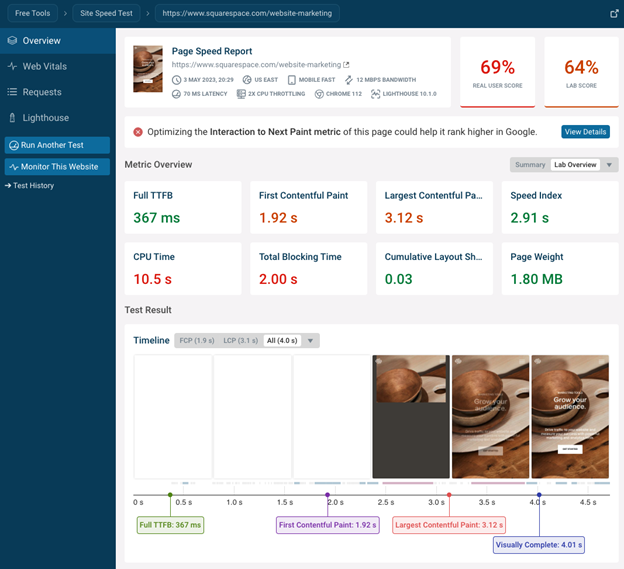Select All (4.0 s) timeline filter
Image resolution: width=624 pixels, height=569 pixels.
282,341
